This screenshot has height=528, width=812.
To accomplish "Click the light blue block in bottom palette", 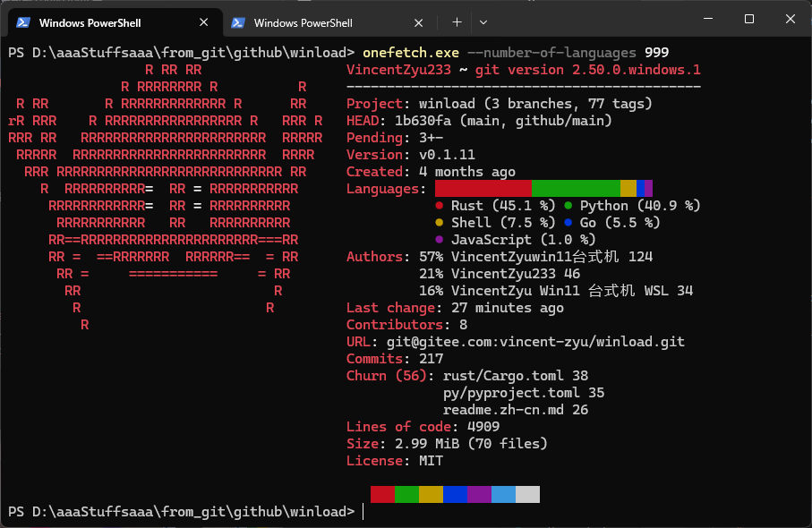I will pyautogui.click(x=503, y=494).
